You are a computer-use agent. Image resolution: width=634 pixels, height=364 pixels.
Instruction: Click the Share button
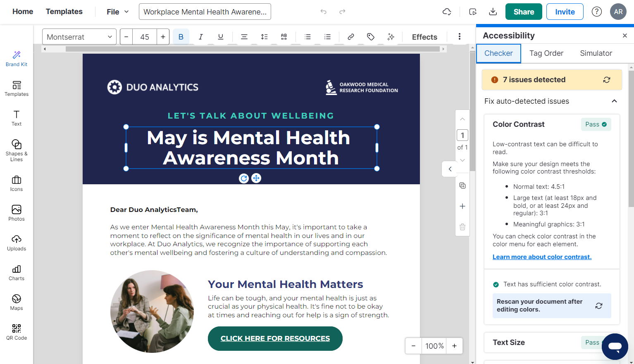pyautogui.click(x=523, y=12)
